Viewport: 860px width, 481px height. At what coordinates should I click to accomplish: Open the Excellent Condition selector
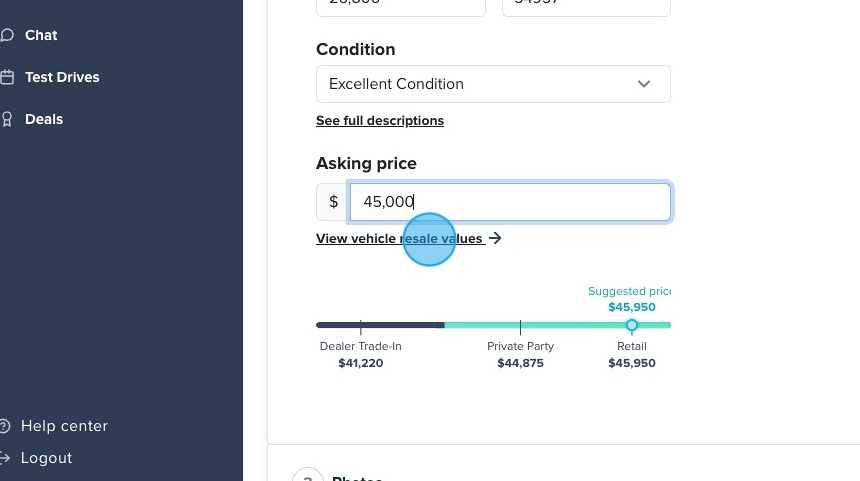(x=480, y=84)
